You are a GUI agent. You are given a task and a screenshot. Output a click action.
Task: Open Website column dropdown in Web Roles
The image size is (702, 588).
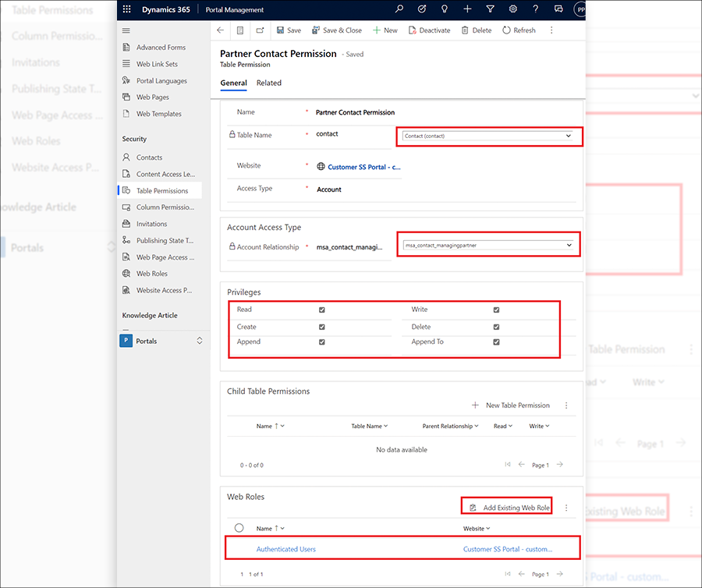[477, 529]
